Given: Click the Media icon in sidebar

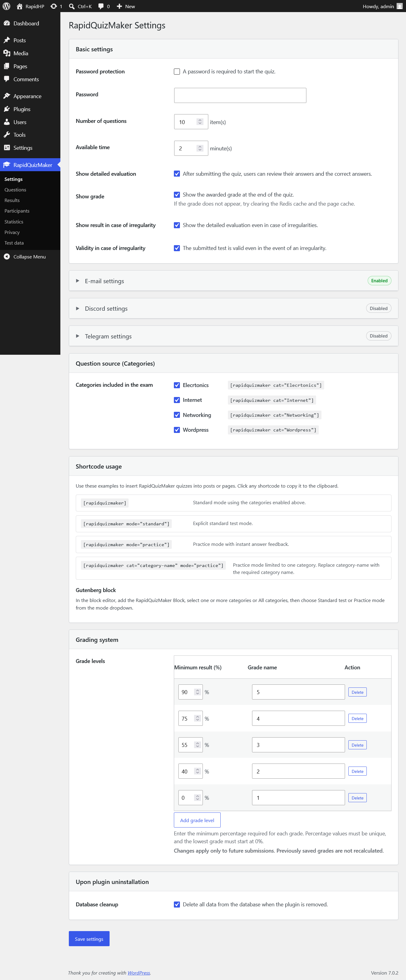Looking at the screenshot, I should 7,53.
